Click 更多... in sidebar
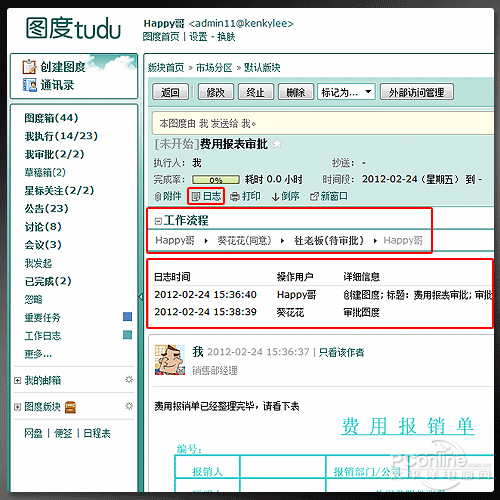The width and height of the screenshot is (500, 500). pos(38,354)
